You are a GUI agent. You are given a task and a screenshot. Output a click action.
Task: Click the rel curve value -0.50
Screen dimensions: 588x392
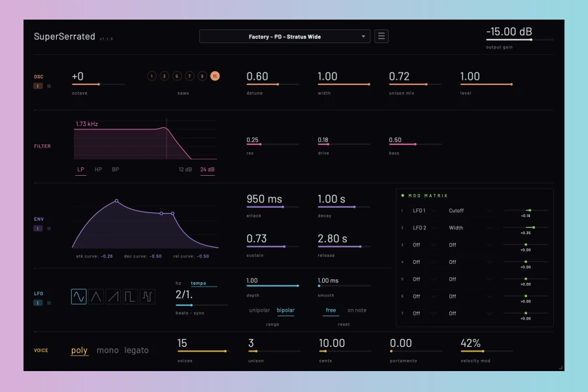tap(203, 256)
